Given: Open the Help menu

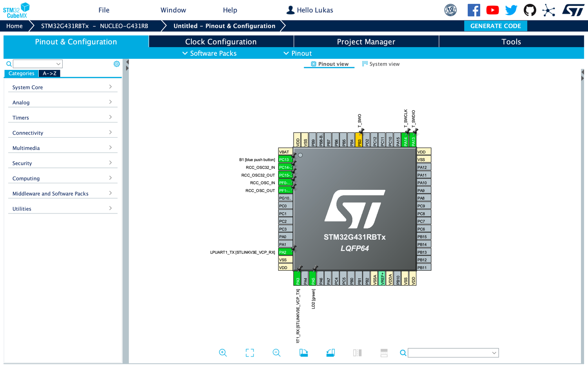Looking at the screenshot, I should click(x=230, y=10).
